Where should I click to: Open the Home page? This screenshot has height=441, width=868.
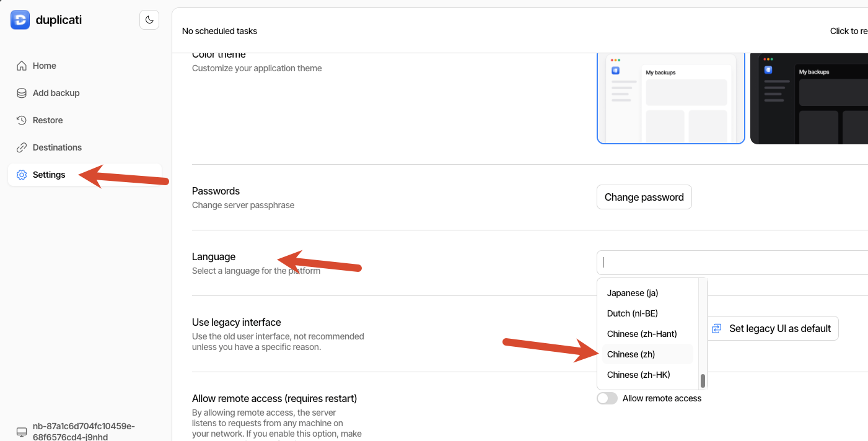tap(85, 66)
